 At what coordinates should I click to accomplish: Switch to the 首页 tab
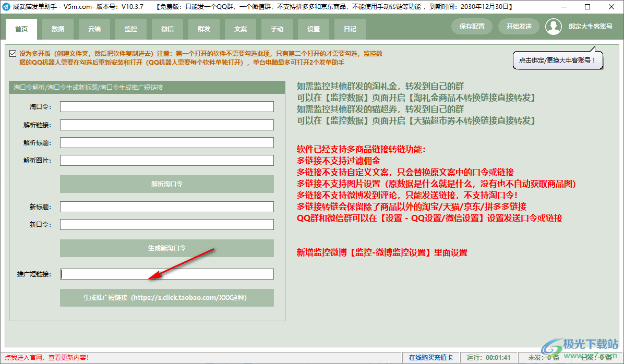tap(21, 29)
